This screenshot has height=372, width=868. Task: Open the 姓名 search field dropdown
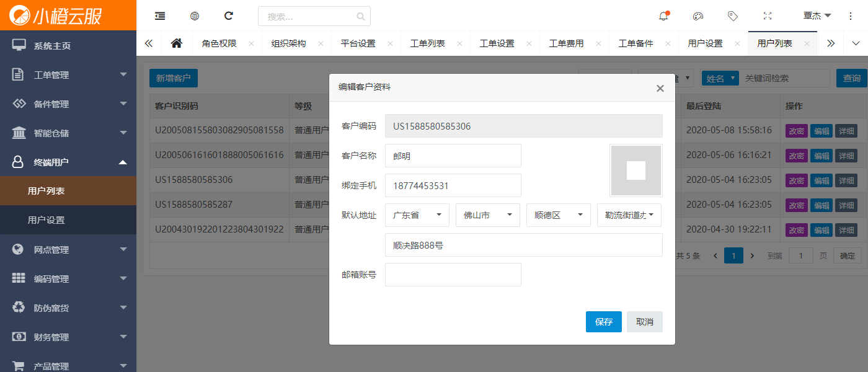tap(720, 78)
